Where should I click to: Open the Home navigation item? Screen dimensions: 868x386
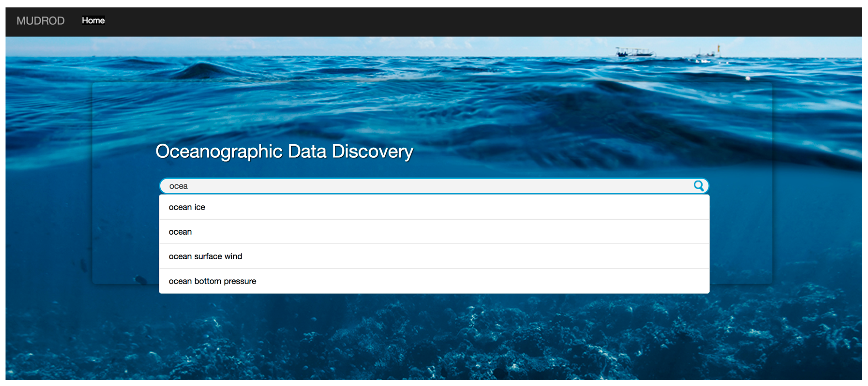pos(93,21)
